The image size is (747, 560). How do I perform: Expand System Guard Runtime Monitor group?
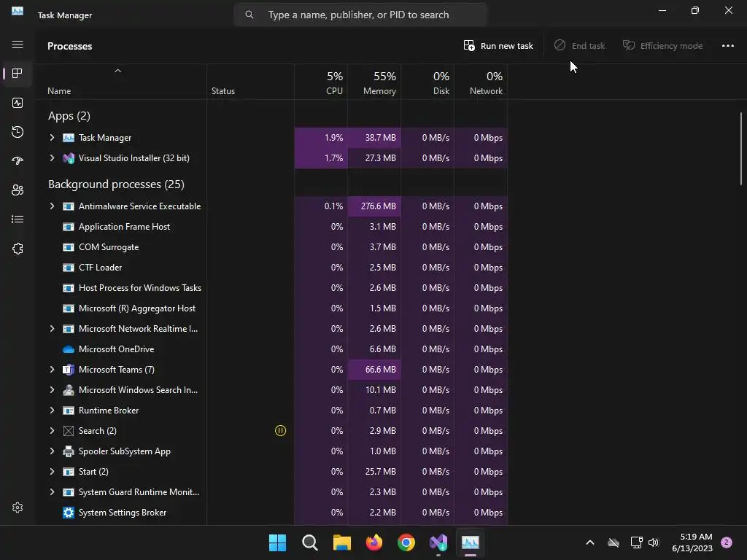click(52, 492)
